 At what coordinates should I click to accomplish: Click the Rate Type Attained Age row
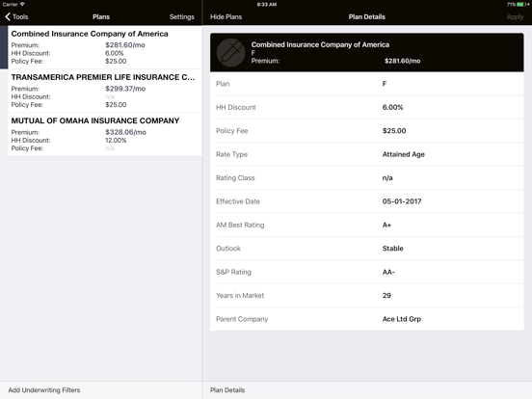pos(367,154)
